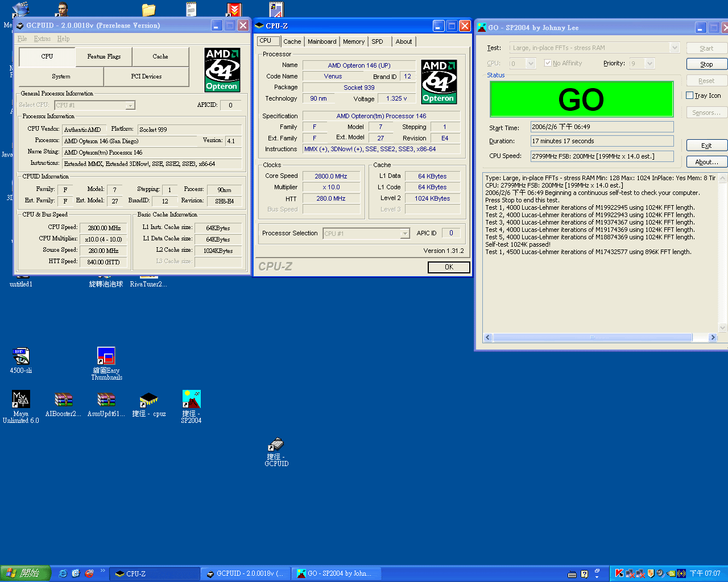Screen dimensions: 728x582
Task: Expand the quick launch chevron
Action: coord(103,571)
